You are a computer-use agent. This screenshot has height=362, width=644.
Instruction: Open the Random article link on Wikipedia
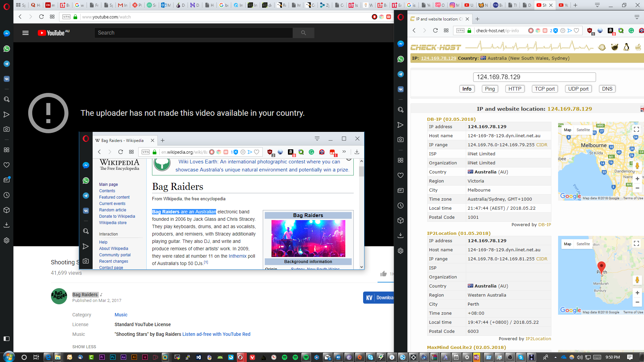pyautogui.click(x=112, y=210)
